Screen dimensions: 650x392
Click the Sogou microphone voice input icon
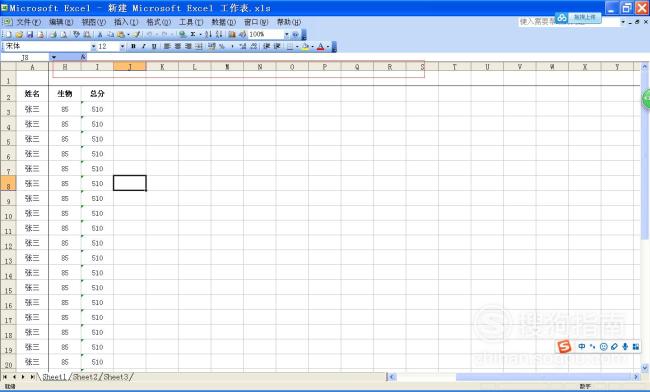(625, 346)
